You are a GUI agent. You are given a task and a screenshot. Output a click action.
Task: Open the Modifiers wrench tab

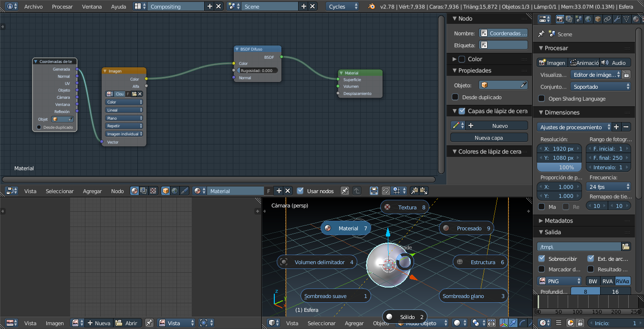tap(616, 20)
